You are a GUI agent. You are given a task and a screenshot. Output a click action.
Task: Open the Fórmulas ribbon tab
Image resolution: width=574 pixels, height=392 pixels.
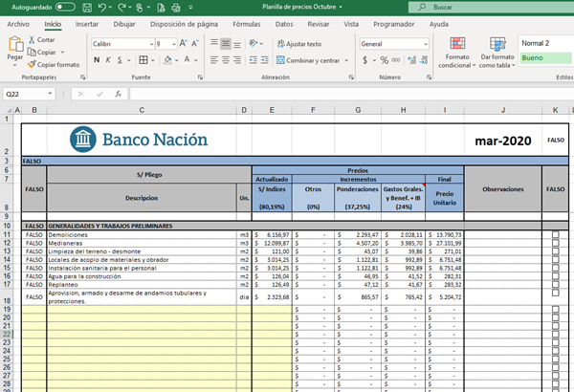tap(246, 23)
